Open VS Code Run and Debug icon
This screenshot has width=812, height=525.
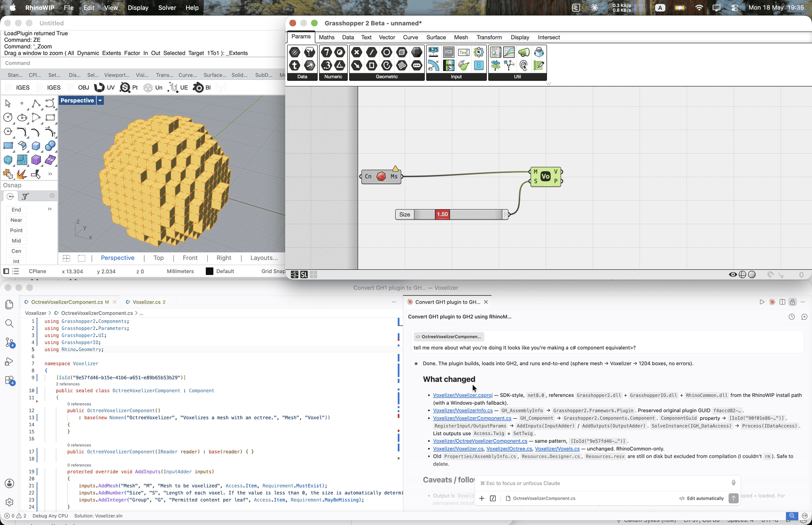point(9,361)
